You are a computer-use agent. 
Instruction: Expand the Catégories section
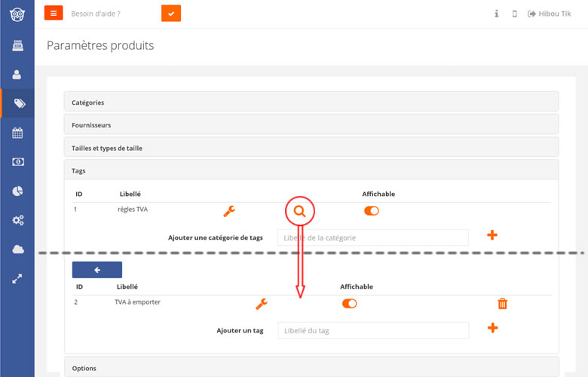pos(311,102)
